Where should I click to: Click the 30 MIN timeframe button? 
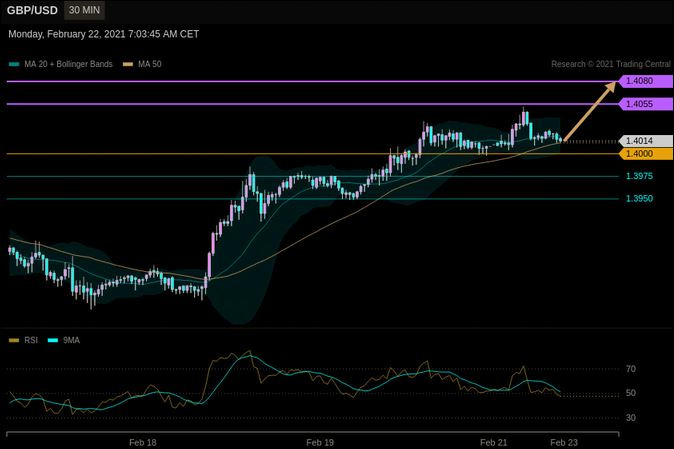click(84, 10)
